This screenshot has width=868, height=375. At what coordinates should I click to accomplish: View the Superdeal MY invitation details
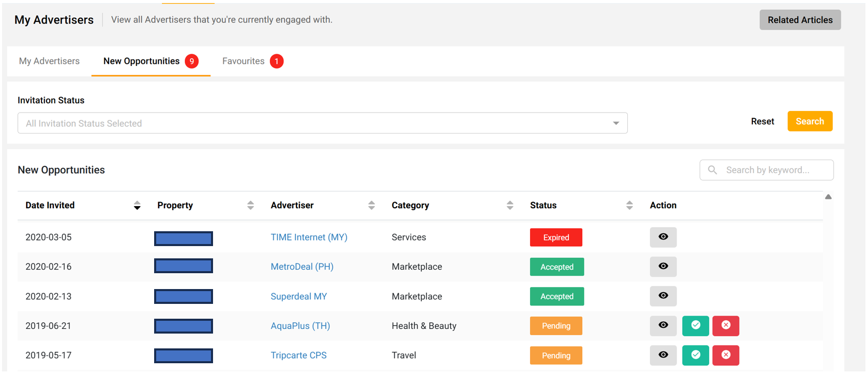[663, 296]
